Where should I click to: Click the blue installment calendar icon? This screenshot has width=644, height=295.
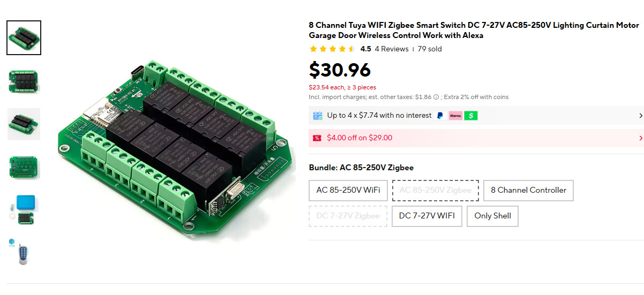(x=318, y=116)
